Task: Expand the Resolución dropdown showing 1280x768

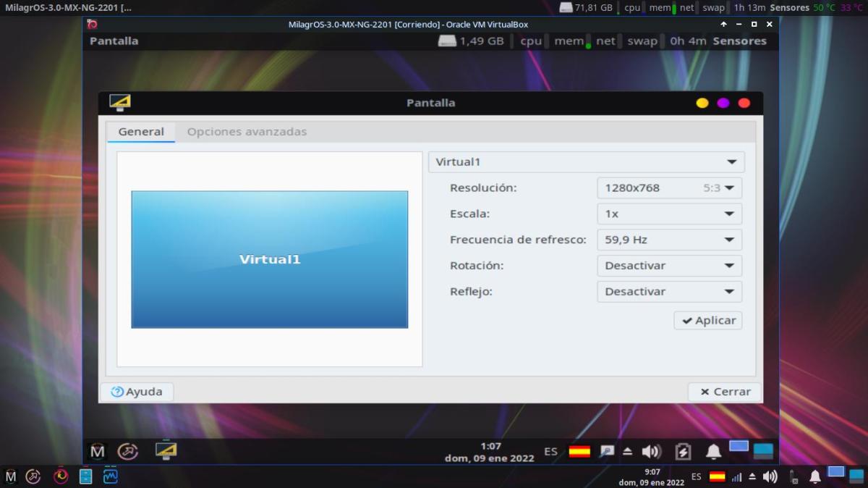Action: [669, 188]
